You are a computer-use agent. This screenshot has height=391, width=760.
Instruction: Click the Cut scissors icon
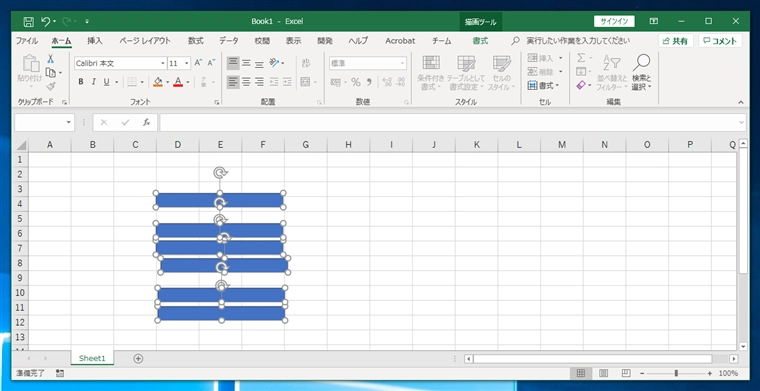click(x=50, y=59)
